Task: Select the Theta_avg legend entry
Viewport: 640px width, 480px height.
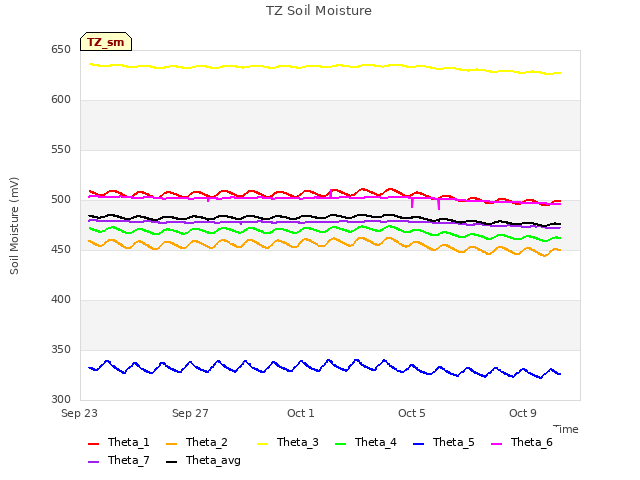Action: [x=203, y=460]
